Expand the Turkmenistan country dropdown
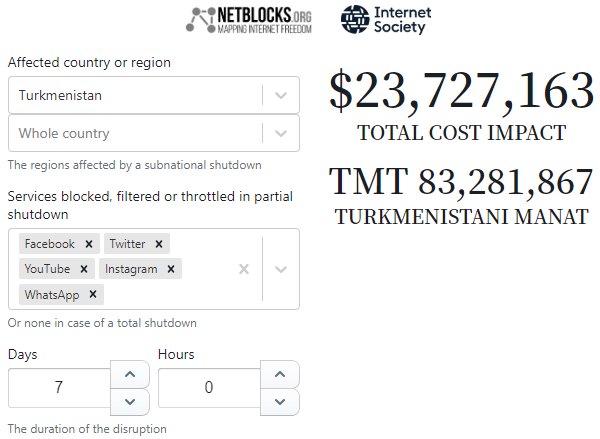 281,95
